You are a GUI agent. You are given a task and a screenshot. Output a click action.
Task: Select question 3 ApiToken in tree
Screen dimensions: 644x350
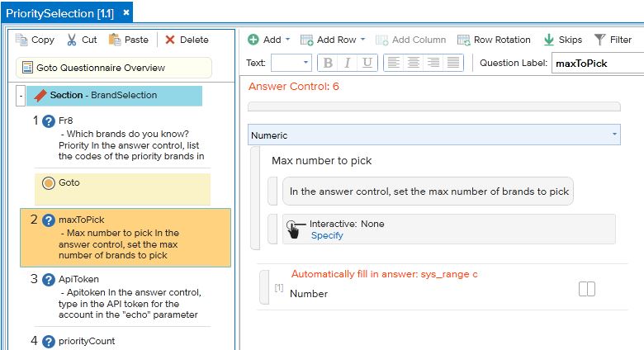point(122,296)
